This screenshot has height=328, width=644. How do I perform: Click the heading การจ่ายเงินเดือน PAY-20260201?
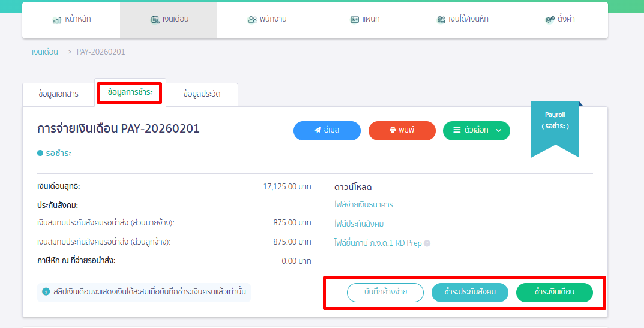tap(118, 129)
